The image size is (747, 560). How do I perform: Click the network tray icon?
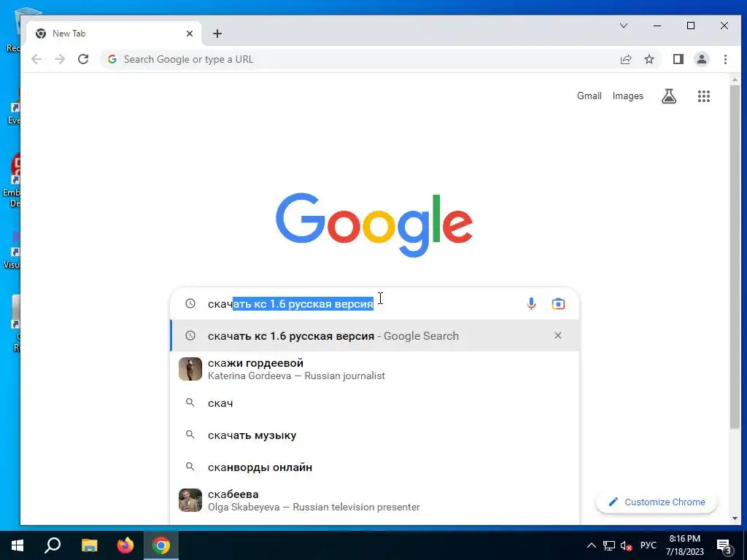[609, 545]
